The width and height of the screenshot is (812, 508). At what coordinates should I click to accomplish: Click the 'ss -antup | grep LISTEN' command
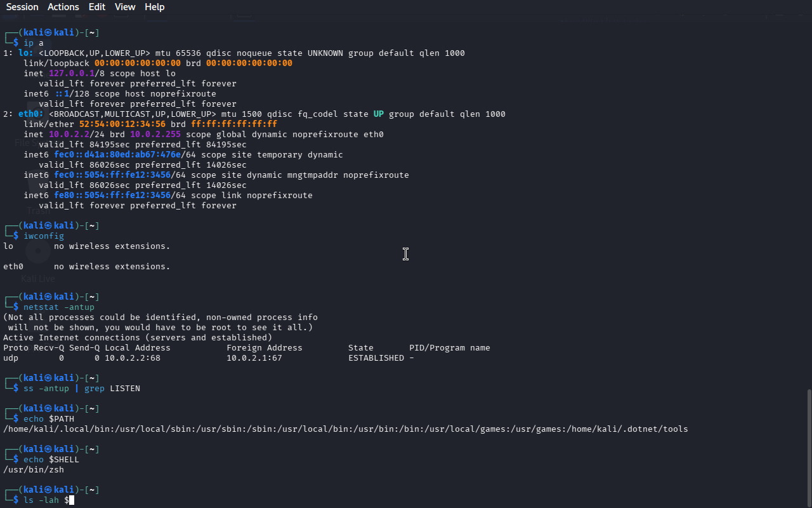coord(82,389)
